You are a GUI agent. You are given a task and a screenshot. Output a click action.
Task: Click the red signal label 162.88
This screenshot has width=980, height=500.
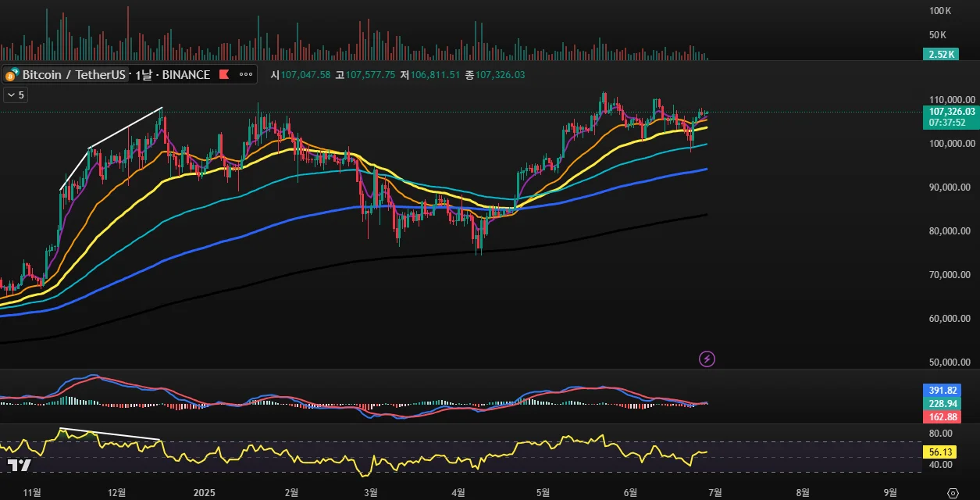(941, 417)
